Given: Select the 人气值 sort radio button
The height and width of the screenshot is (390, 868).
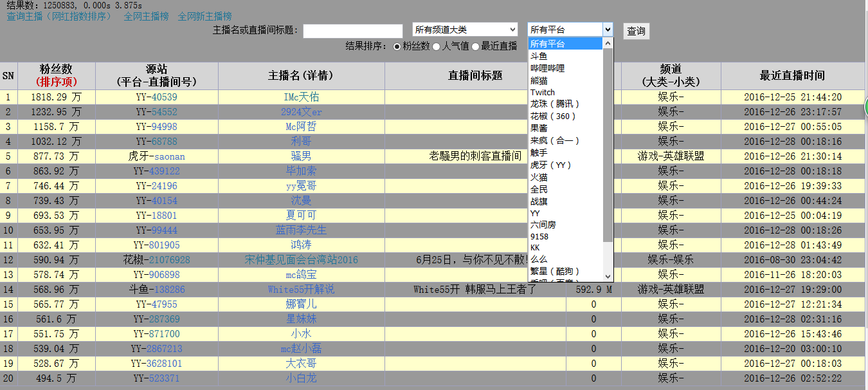Looking at the screenshot, I should [x=437, y=46].
